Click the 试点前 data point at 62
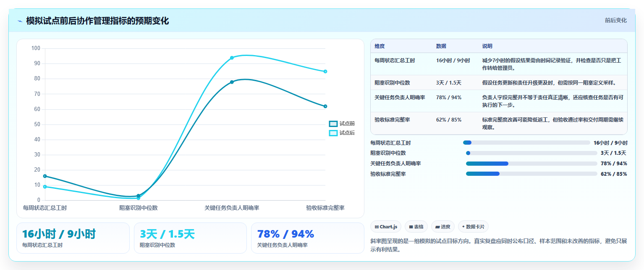This screenshot has width=644, height=270. (325, 106)
